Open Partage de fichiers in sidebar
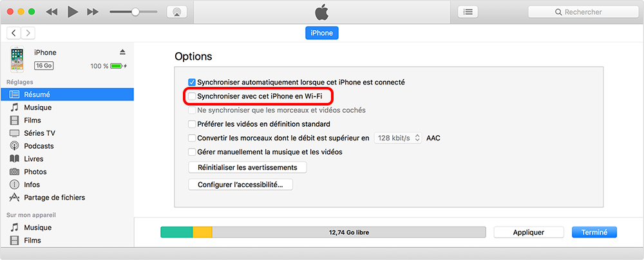Screen dimensions: 644x260 click(54, 198)
